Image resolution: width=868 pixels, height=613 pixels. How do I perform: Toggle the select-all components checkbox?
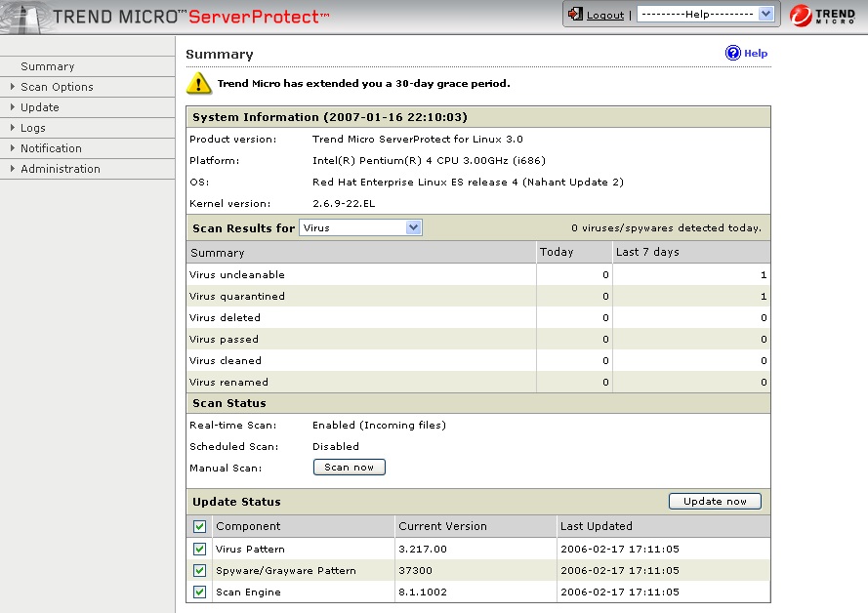(x=200, y=527)
